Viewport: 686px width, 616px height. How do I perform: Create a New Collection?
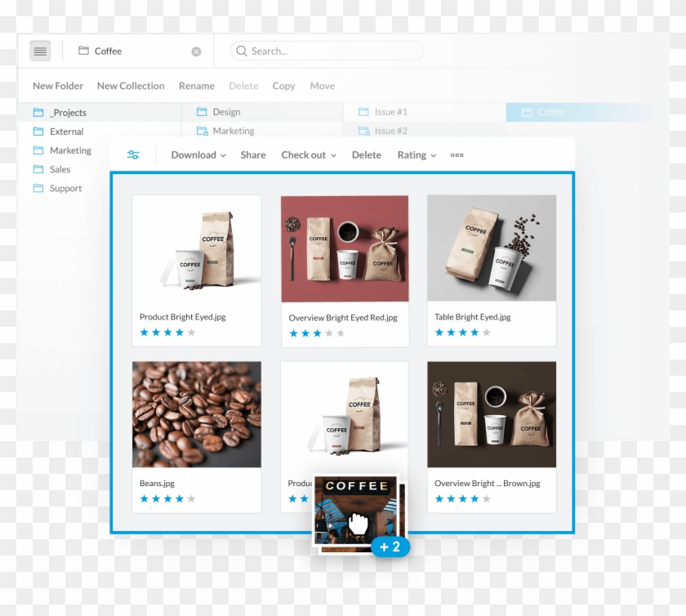point(130,85)
